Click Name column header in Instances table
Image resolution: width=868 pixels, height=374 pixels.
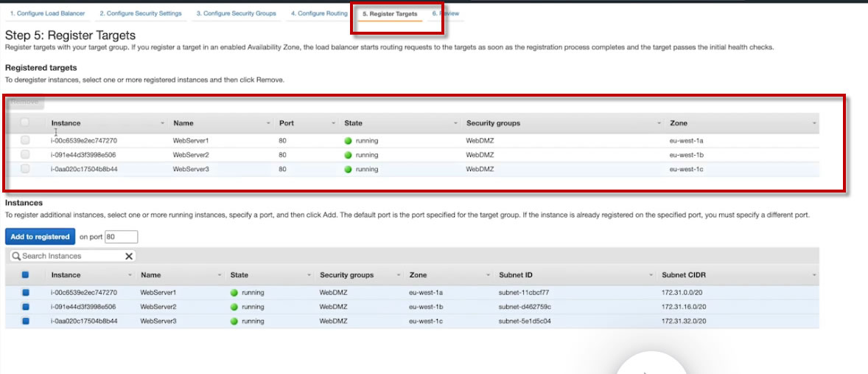point(150,275)
